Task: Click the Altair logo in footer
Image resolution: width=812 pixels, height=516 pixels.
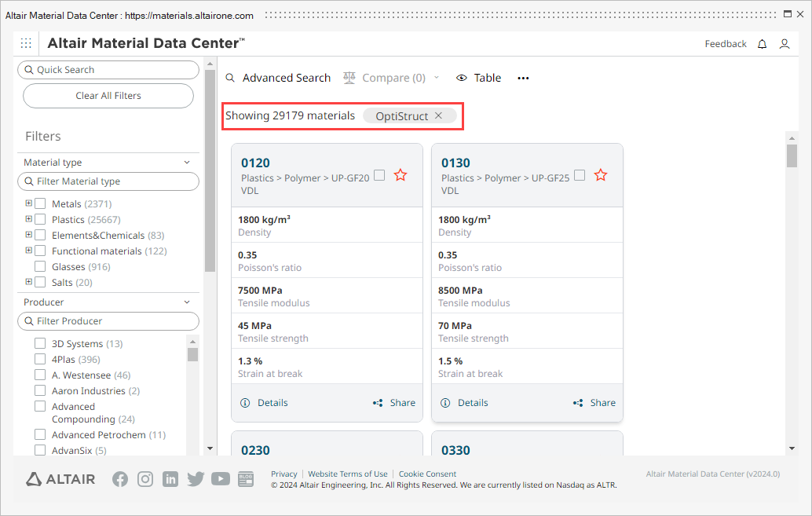Action: tap(60, 479)
